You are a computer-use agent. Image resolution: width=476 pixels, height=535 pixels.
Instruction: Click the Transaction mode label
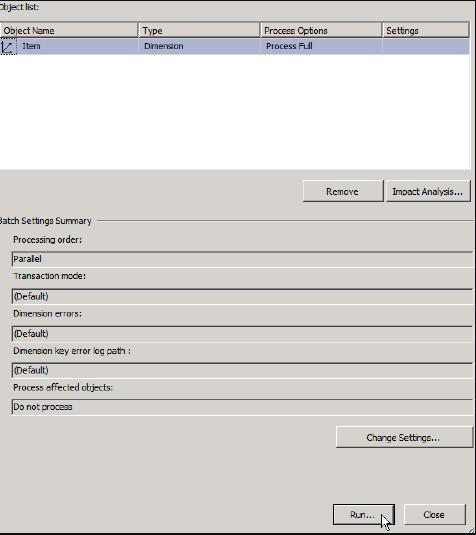tap(49, 276)
